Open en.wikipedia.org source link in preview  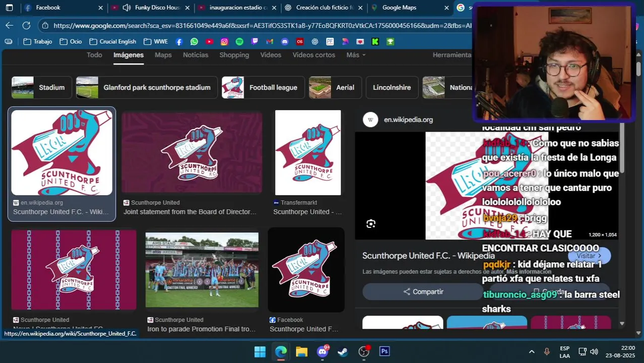[x=408, y=119]
